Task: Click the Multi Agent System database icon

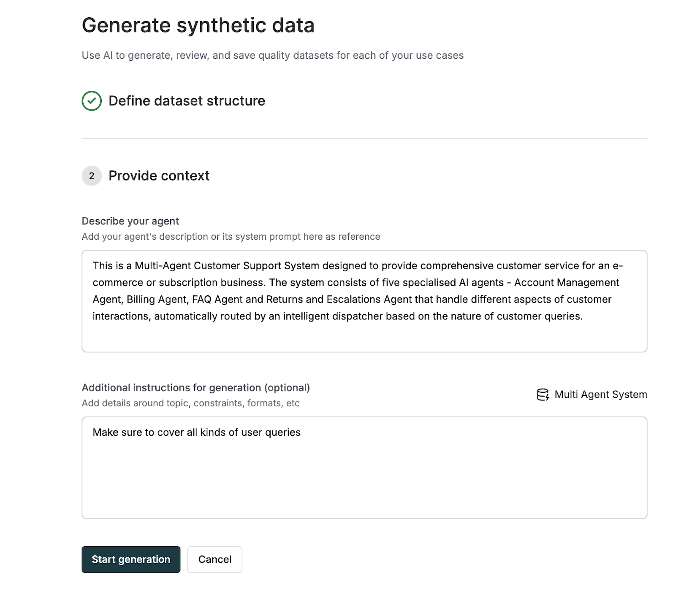Action: 543,395
